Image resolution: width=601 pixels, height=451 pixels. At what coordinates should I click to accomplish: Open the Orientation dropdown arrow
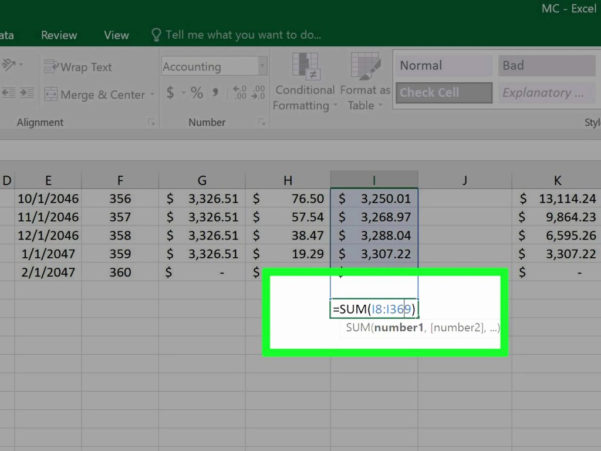pos(21,64)
